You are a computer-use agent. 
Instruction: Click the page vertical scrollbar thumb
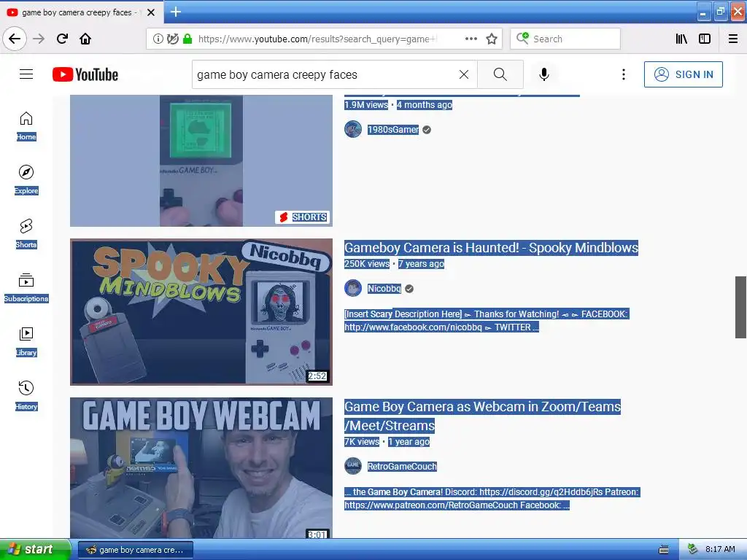tap(740, 307)
